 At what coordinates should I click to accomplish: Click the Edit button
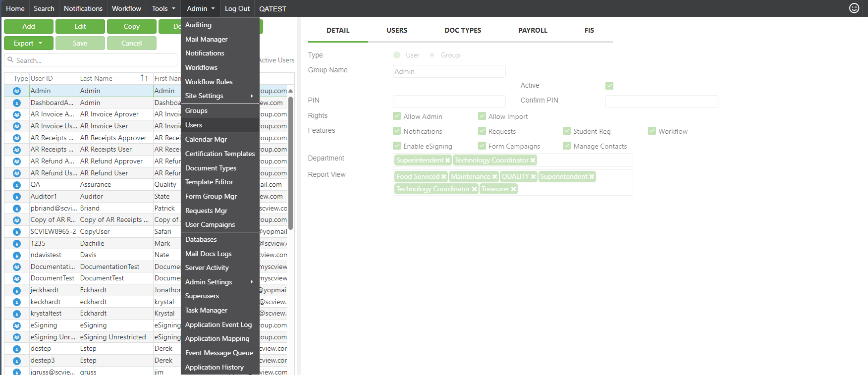(x=80, y=26)
